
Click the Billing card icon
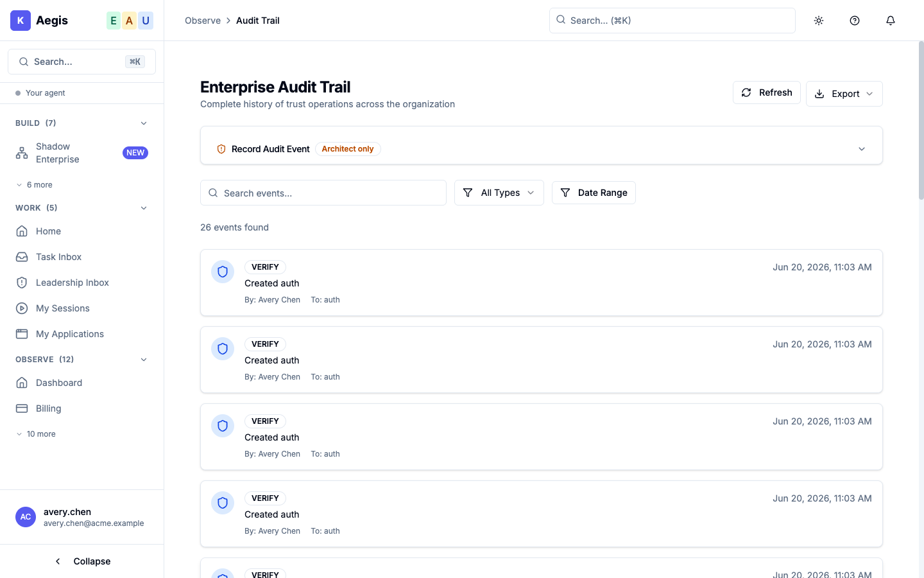22,408
